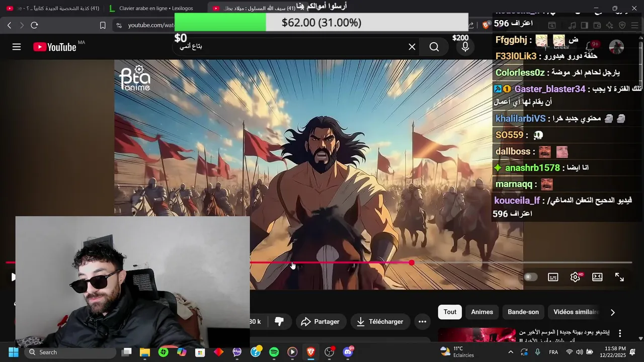Switch to the Clavier arabe en ligne tab

coord(156,8)
